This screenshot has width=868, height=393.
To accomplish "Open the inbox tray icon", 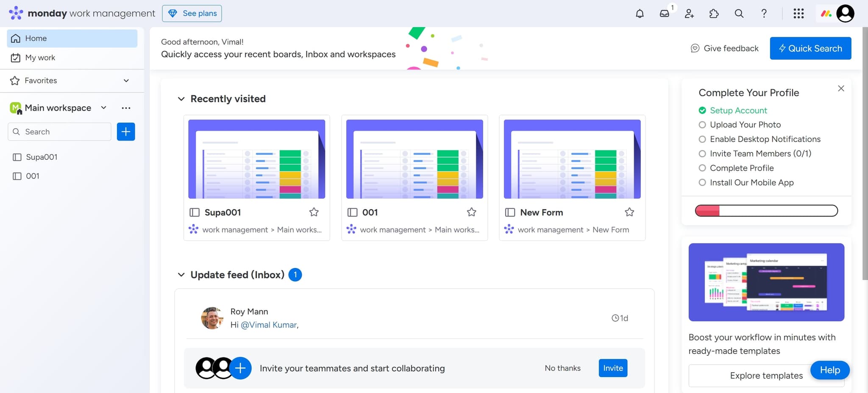I will click(x=664, y=14).
